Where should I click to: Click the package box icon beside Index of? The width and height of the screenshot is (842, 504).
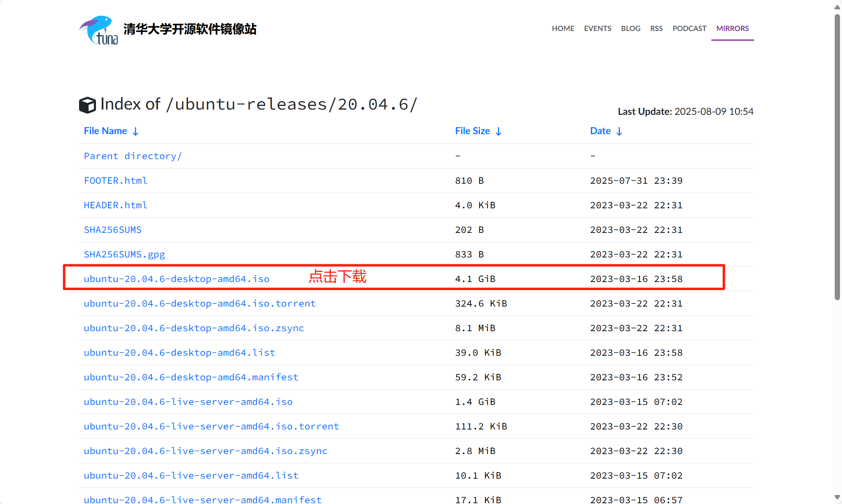coord(87,105)
